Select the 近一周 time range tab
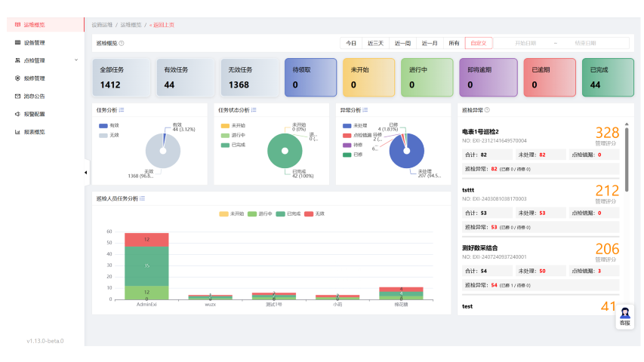Image resolution: width=644 pixels, height=362 pixels. point(402,43)
